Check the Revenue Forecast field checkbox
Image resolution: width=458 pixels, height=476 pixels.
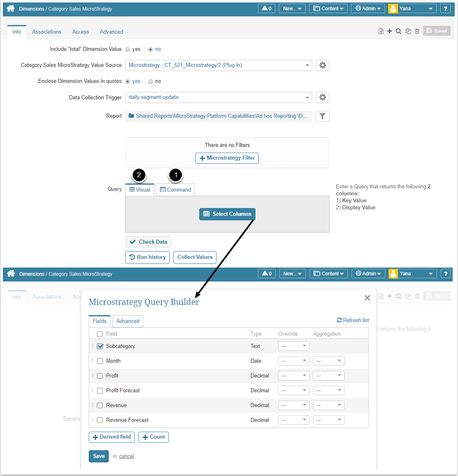(x=100, y=420)
